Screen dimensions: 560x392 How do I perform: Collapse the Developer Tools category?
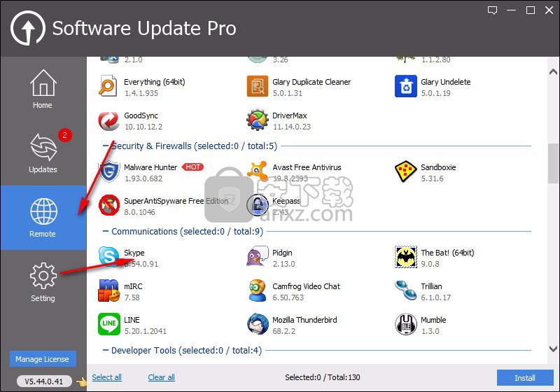click(x=106, y=350)
